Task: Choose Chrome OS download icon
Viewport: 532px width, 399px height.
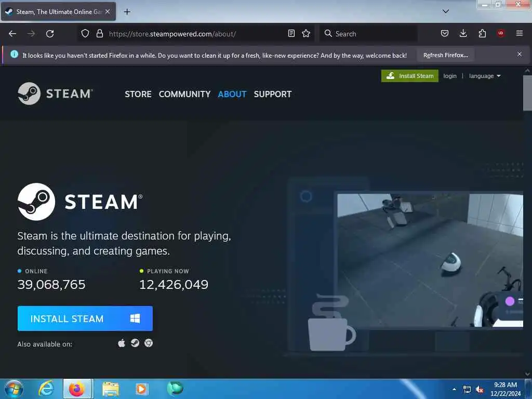Action: click(x=148, y=343)
